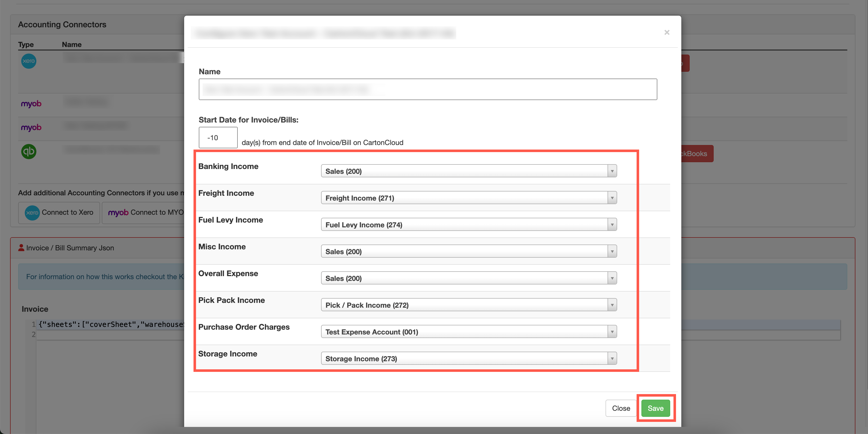Viewport: 868px width, 434px height.
Task: Click the Name text field
Action: (427, 89)
